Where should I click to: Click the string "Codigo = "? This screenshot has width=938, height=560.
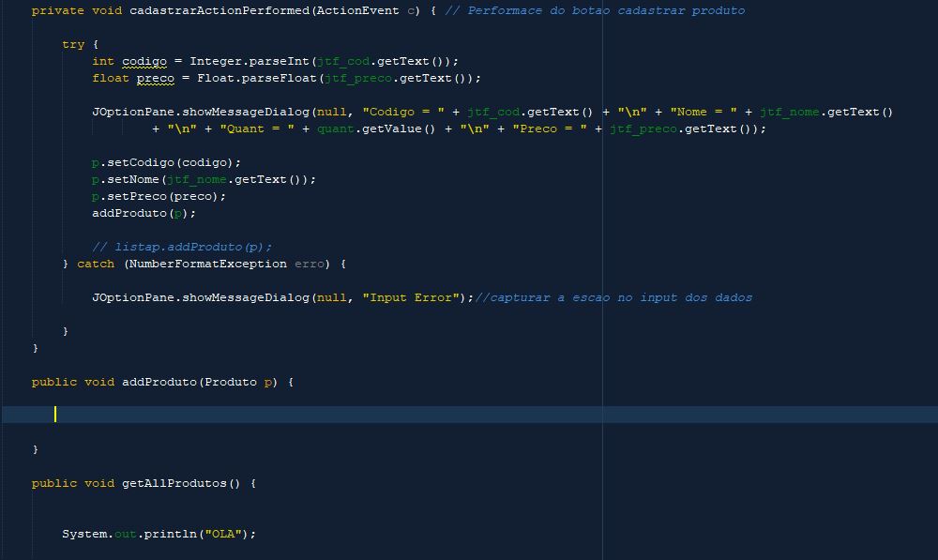coord(403,112)
